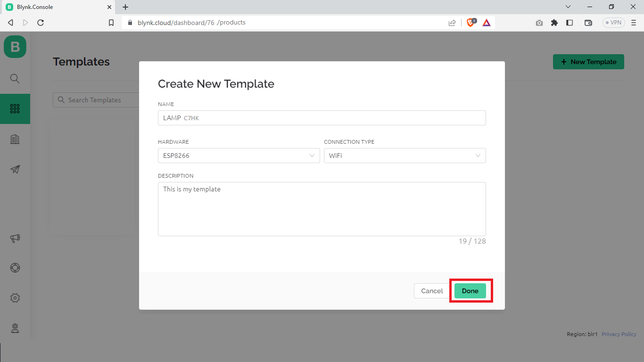Click the Blynk logo in sidebar

tap(15, 47)
